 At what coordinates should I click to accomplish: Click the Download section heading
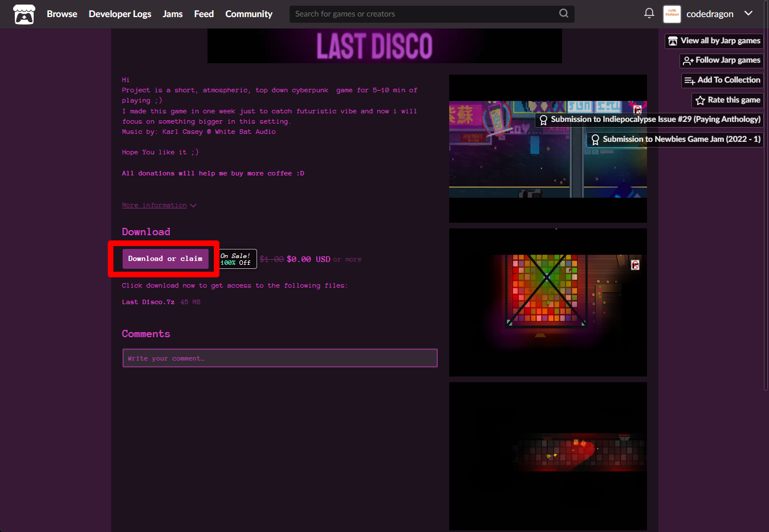[146, 232]
